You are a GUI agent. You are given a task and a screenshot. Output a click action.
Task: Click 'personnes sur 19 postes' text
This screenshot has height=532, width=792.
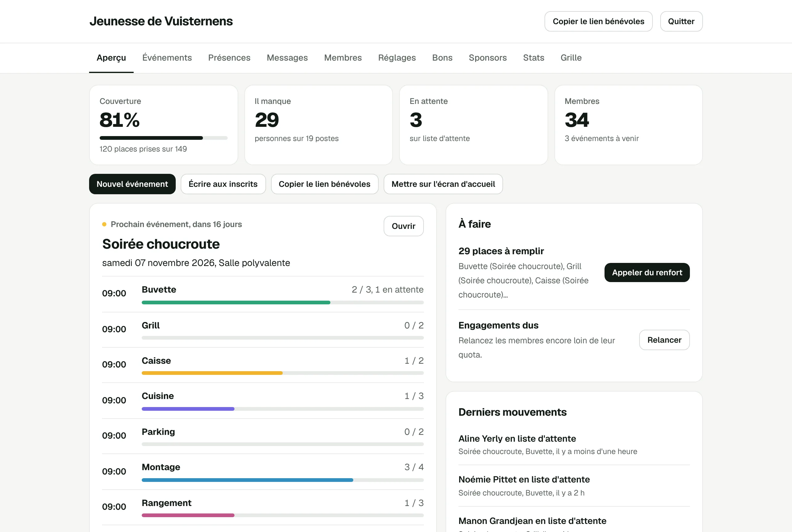tap(297, 139)
